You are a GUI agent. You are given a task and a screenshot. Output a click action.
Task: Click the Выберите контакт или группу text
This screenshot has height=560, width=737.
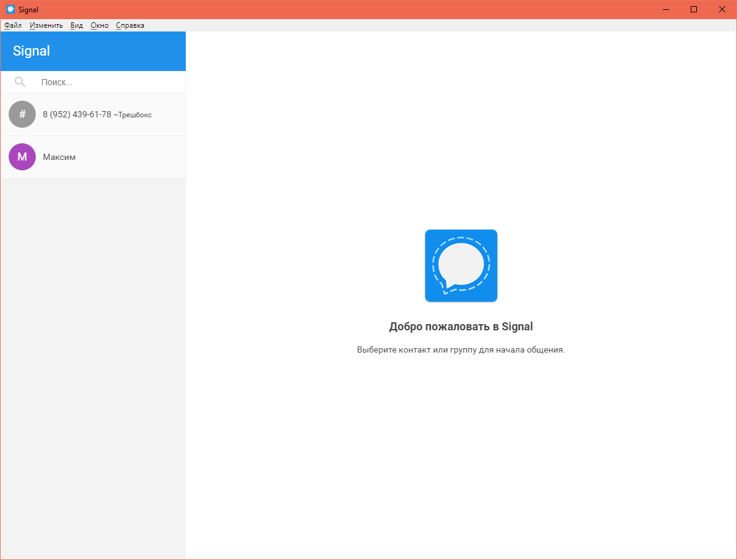pos(461,350)
